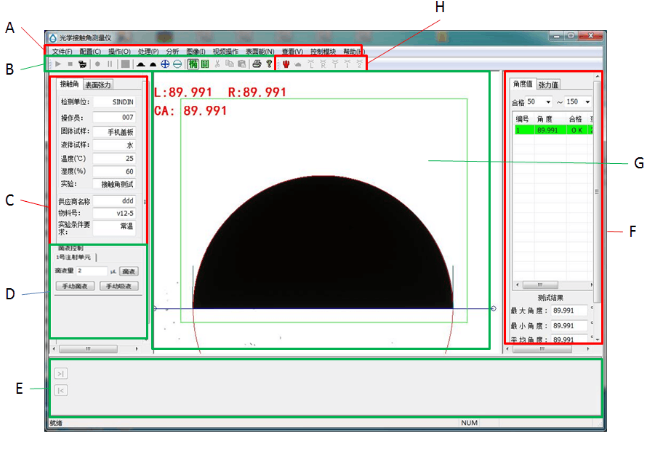Image resolution: width=656 pixels, height=452 pixels.
Task: Select the 角度值 tab
Action: click(523, 84)
